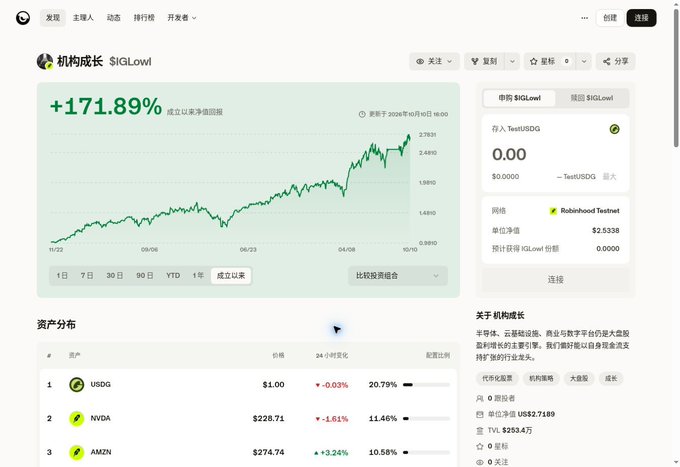
Task: Select the YTD chart range
Action: coord(173,276)
